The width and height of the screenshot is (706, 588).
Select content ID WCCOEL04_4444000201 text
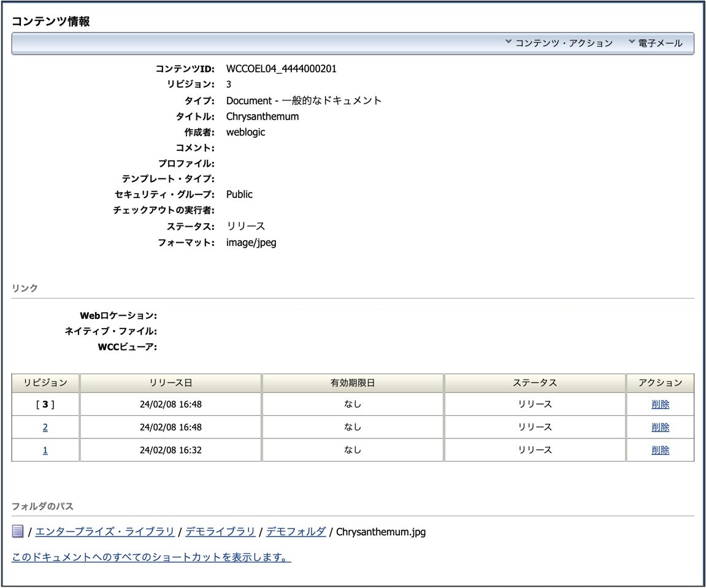pos(282,69)
